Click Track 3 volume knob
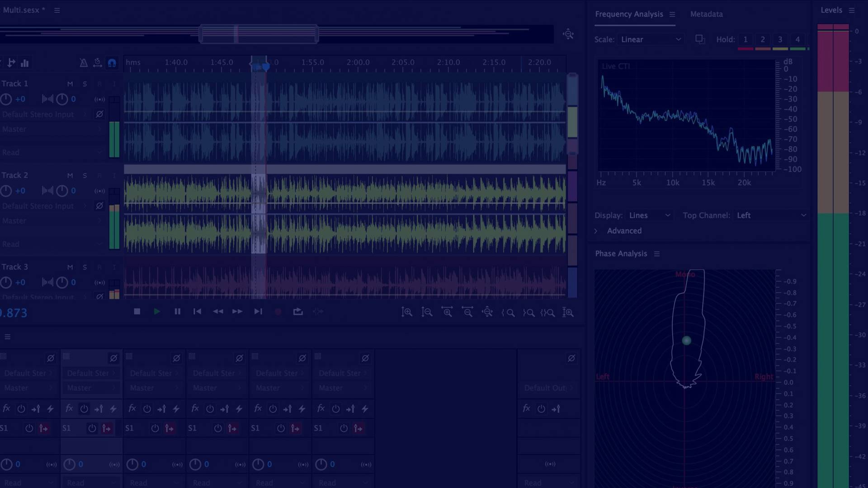868x488 pixels. pos(6,282)
